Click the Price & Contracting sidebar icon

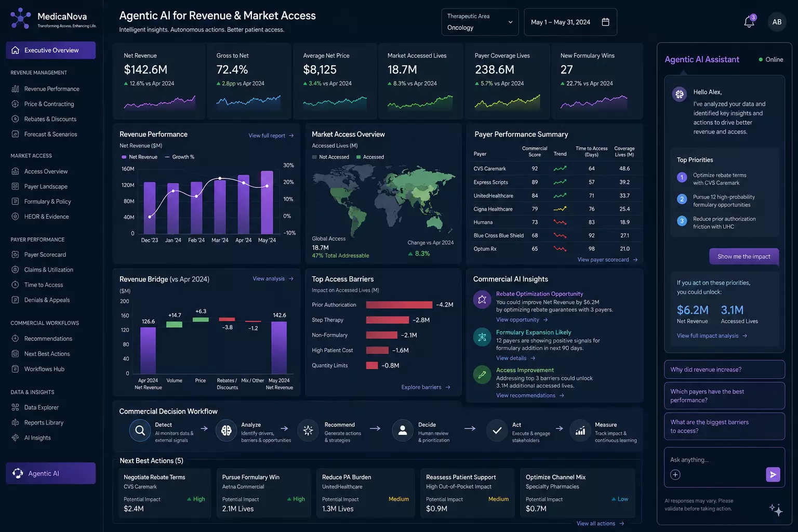pyautogui.click(x=15, y=104)
